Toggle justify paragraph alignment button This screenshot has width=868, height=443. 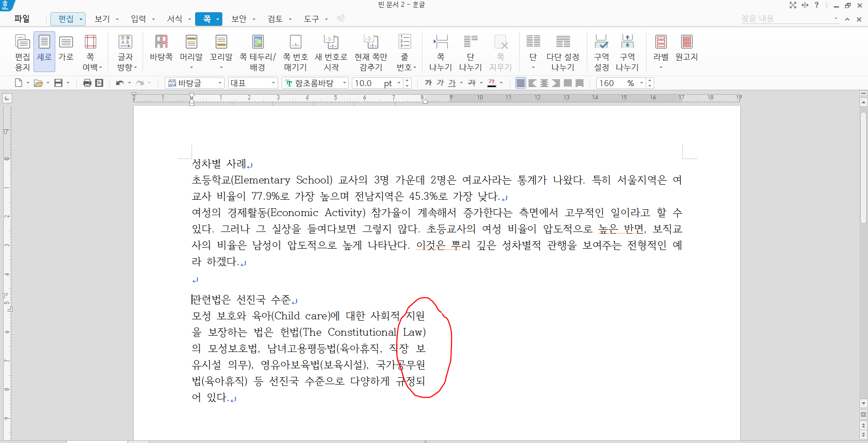(521, 83)
